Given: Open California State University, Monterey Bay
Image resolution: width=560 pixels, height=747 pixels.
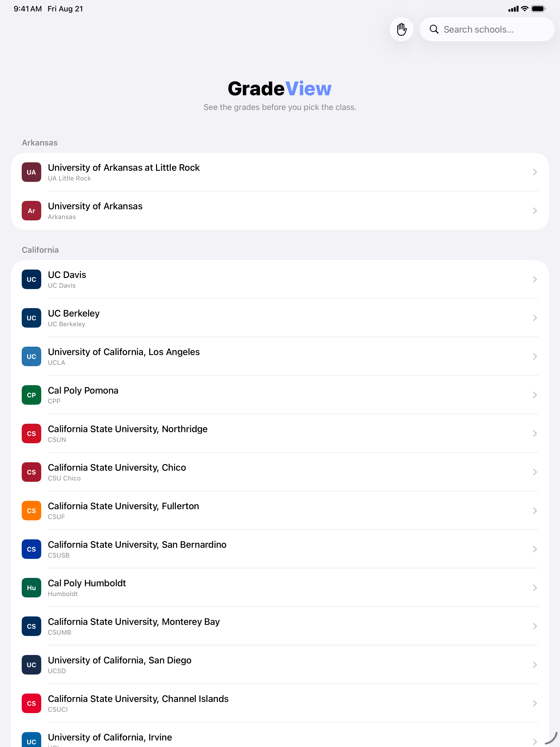Looking at the screenshot, I should 280,626.
